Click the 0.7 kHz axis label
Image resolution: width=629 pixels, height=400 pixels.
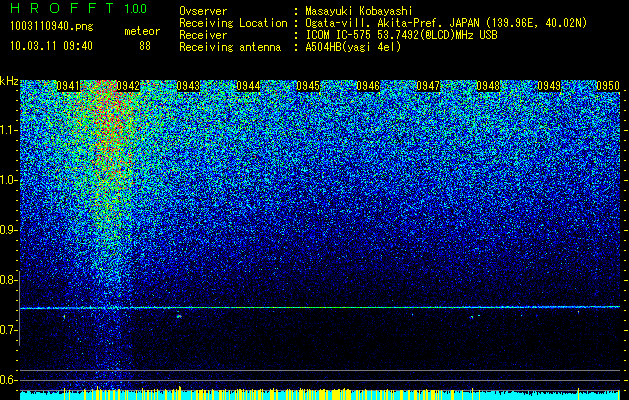[7, 330]
